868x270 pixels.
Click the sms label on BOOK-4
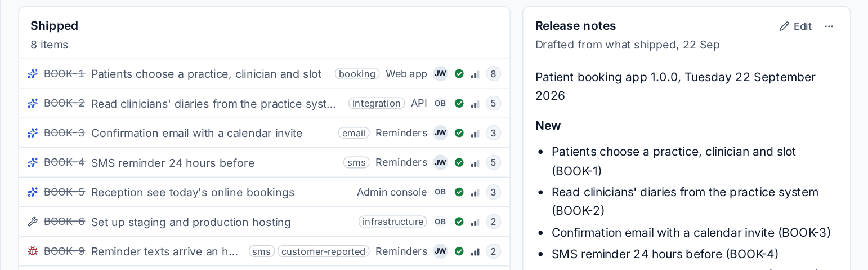coord(356,162)
